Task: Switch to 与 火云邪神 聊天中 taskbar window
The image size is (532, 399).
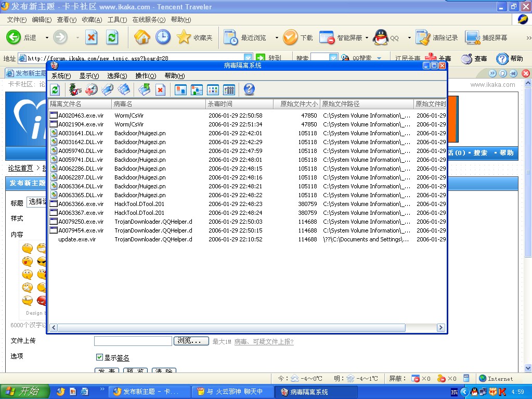Action: [232, 392]
